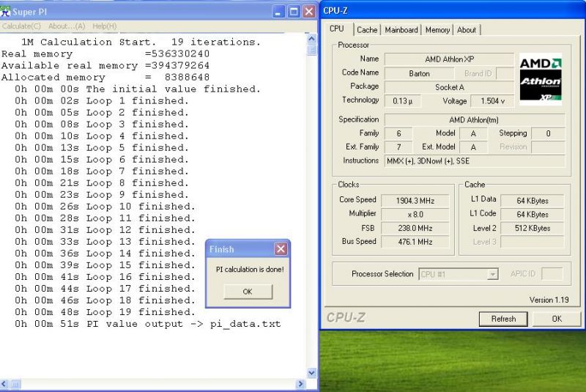This screenshot has height=392, width=586.
Task: Click the Code Name value Barton
Action: coord(419,73)
